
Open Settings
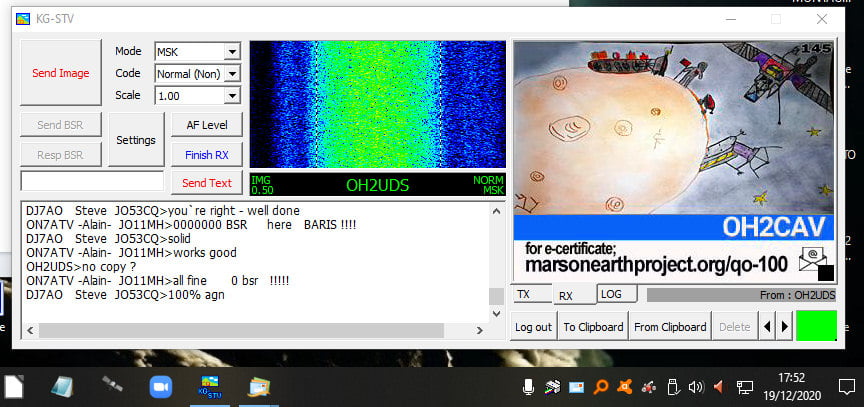coord(136,140)
